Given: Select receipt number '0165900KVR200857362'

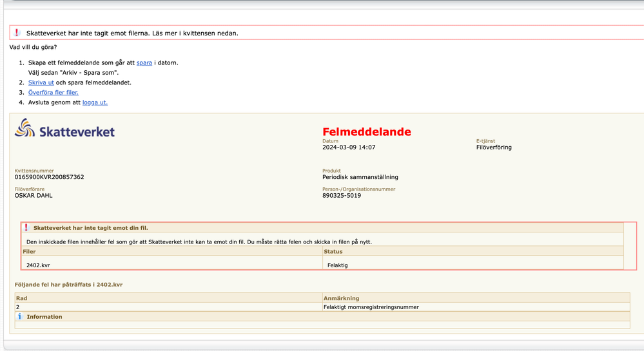Looking at the screenshot, I should [x=49, y=177].
